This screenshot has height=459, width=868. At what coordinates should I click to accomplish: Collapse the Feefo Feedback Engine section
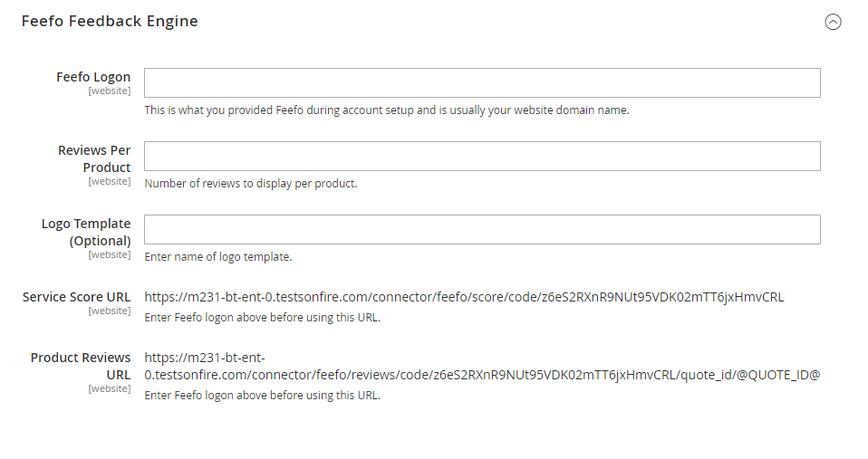click(833, 22)
